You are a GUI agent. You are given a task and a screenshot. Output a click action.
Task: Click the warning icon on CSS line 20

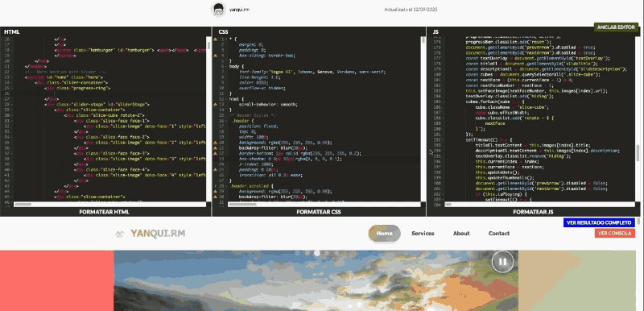click(x=215, y=143)
